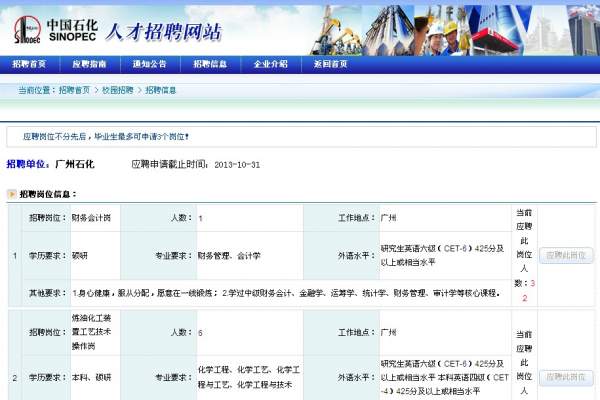Open the 通知公告 menu item
Screen dimensions: 600x400
[150, 64]
